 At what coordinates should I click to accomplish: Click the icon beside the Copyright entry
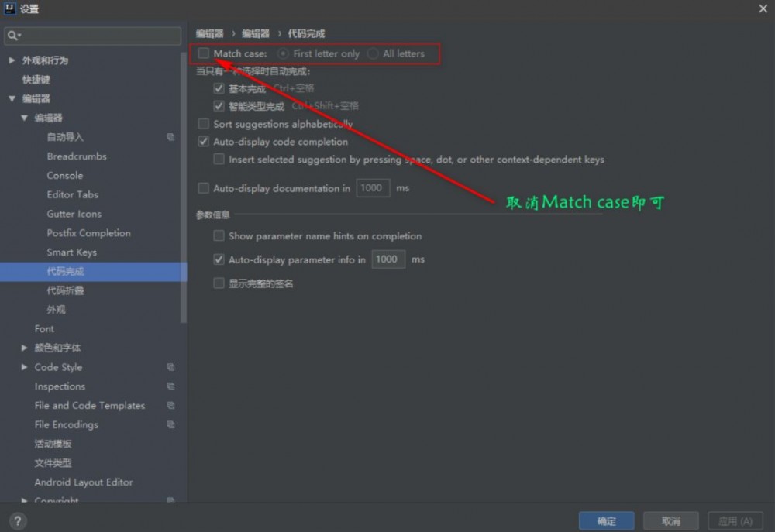171,501
